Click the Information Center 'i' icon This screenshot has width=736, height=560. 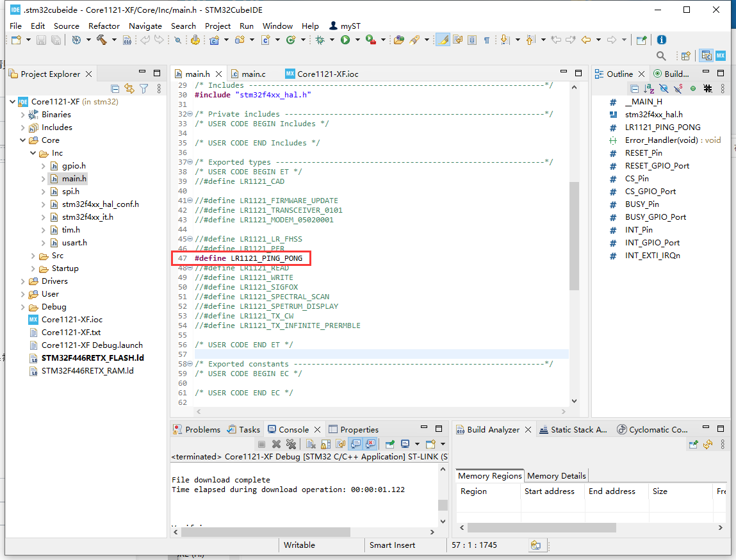point(661,40)
